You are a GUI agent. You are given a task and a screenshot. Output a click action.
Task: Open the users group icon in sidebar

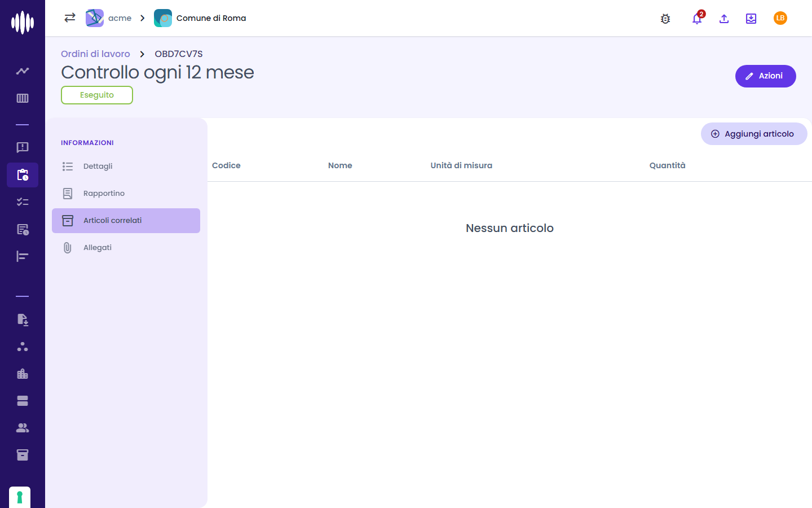pos(23,428)
